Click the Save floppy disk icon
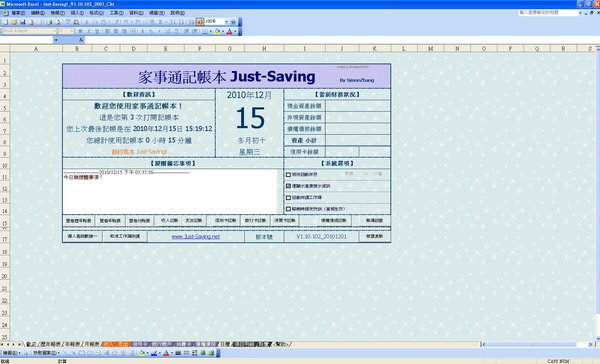The width and height of the screenshot is (600, 364). (x=23, y=22)
